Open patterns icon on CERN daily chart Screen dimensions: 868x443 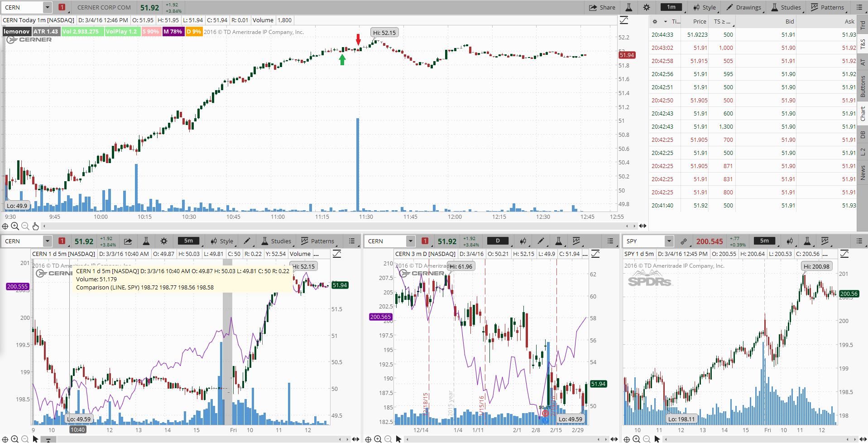(576, 241)
